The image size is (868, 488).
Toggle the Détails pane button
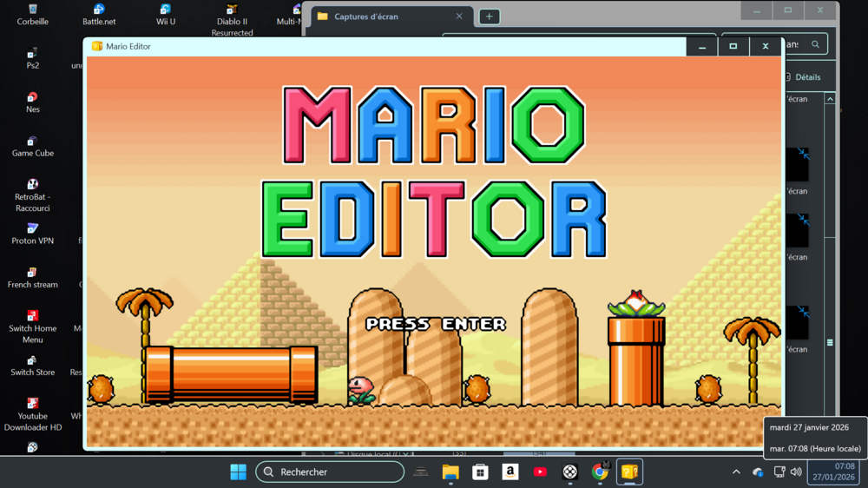[803, 77]
